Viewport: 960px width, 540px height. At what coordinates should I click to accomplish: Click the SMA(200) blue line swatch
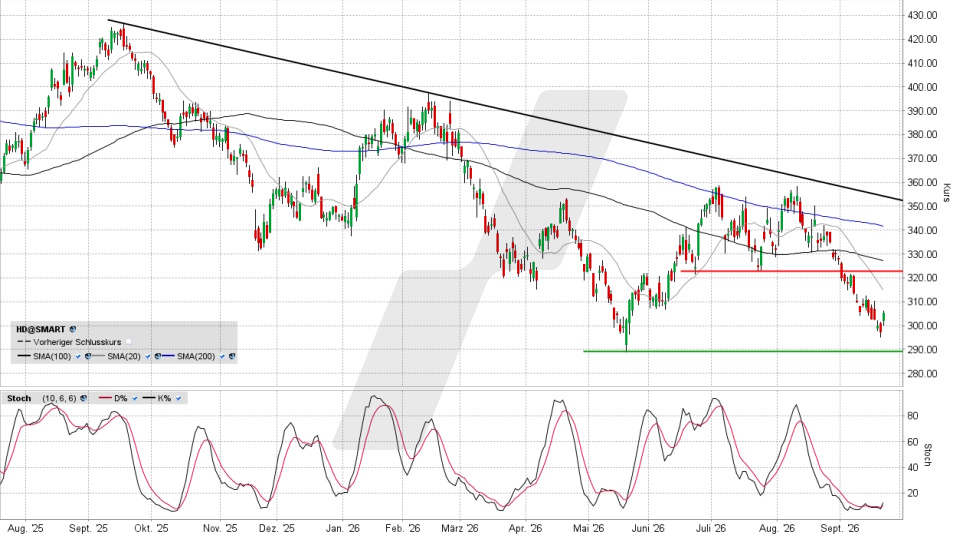168,356
